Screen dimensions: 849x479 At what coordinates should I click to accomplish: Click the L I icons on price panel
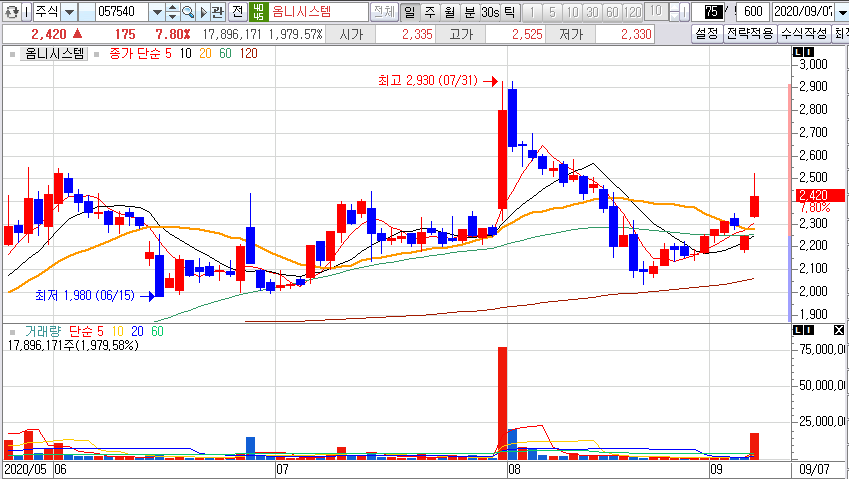802,52
